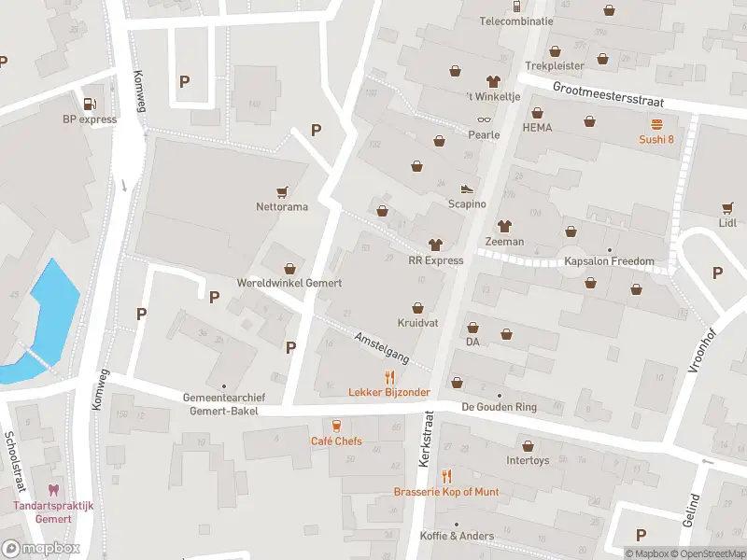The width and height of the screenshot is (747, 560).
Task: Click the Zeeman clothing shirt icon
Action: click(x=505, y=225)
